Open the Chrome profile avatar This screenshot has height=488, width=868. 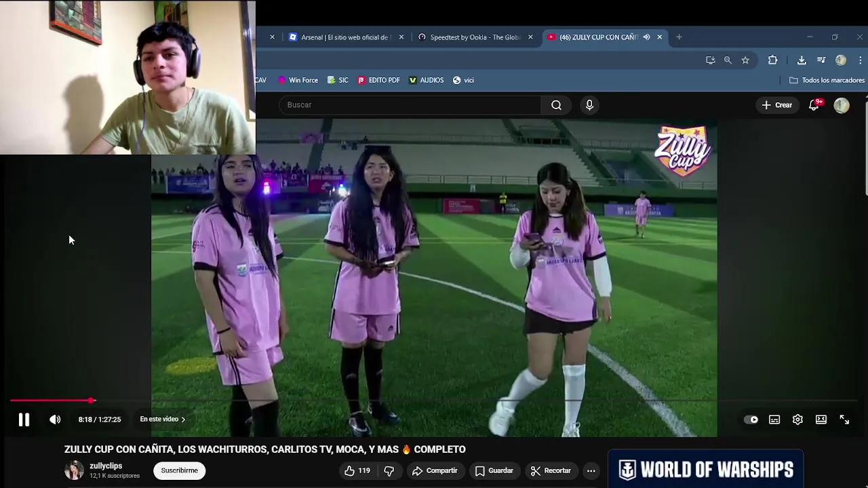(841, 60)
